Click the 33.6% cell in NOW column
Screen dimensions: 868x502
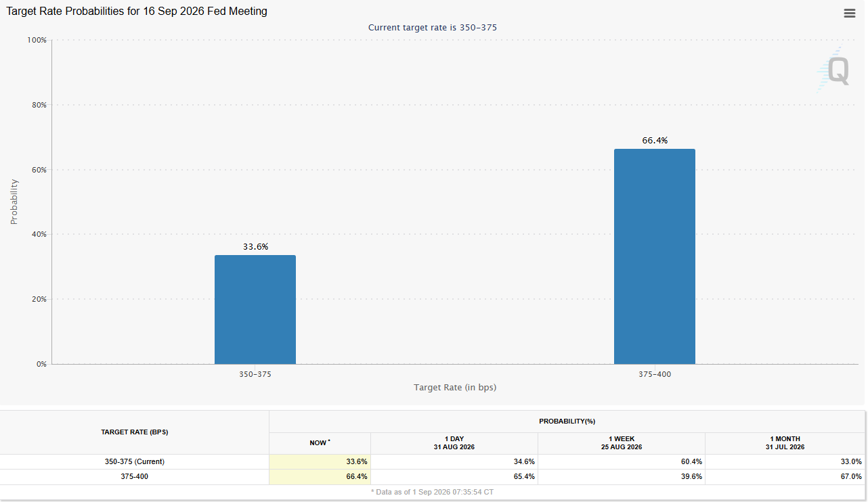(320, 461)
